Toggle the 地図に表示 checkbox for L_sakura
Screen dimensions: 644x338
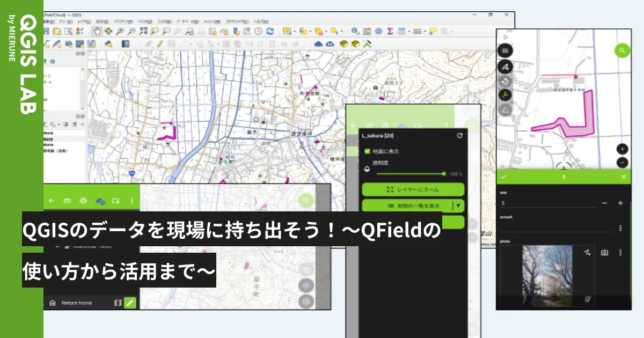pyautogui.click(x=367, y=151)
